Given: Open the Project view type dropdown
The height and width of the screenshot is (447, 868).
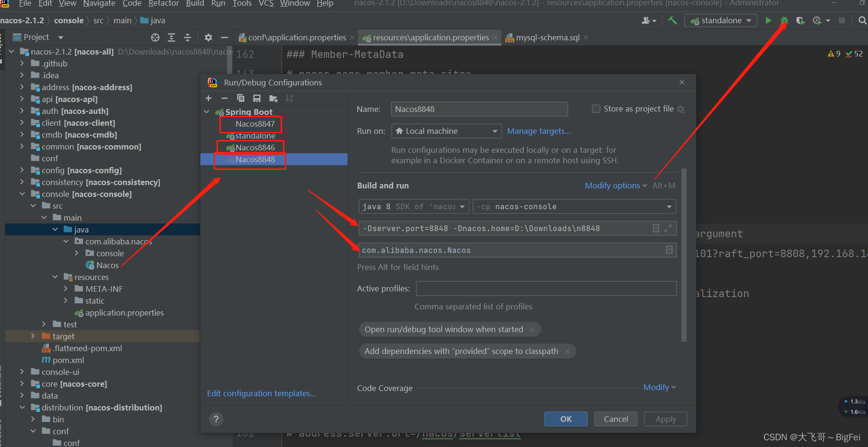Looking at the screenshot, I should point(60,37).
